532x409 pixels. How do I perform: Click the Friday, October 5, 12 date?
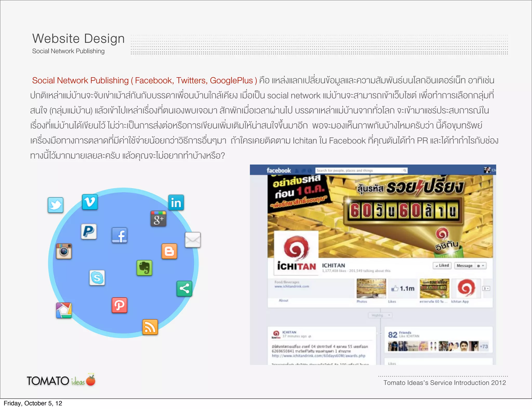[x=33, y=403]
